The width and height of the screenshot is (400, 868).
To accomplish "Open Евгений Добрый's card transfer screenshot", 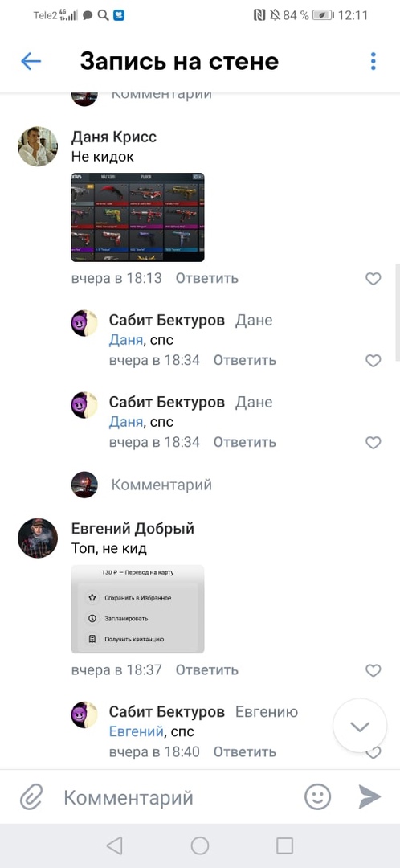I will coord(138,609).
